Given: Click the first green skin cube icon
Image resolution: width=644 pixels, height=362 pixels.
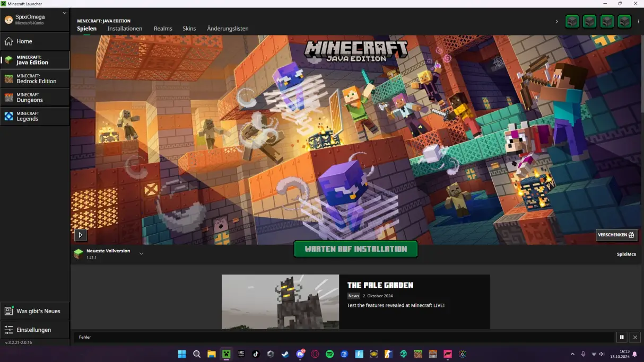Looking at the screenshot, I should pyautogui.click(x=572, y=21).
